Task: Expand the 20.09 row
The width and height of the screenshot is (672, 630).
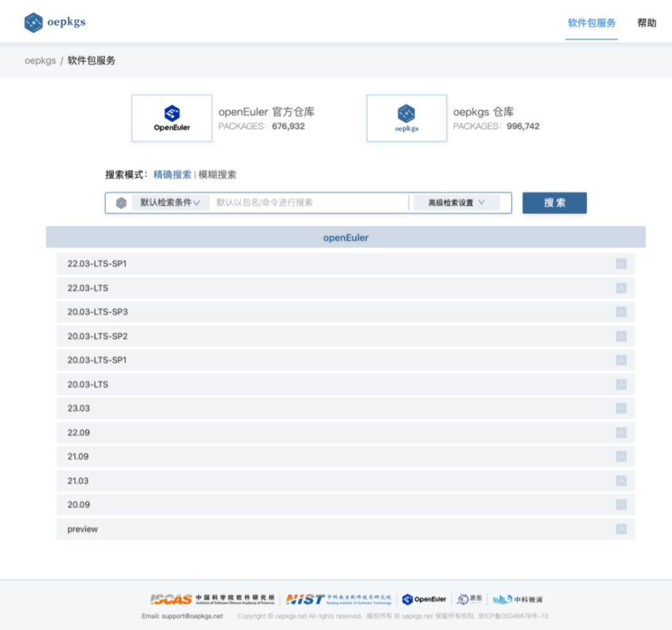Action: (x=346, y=504)
